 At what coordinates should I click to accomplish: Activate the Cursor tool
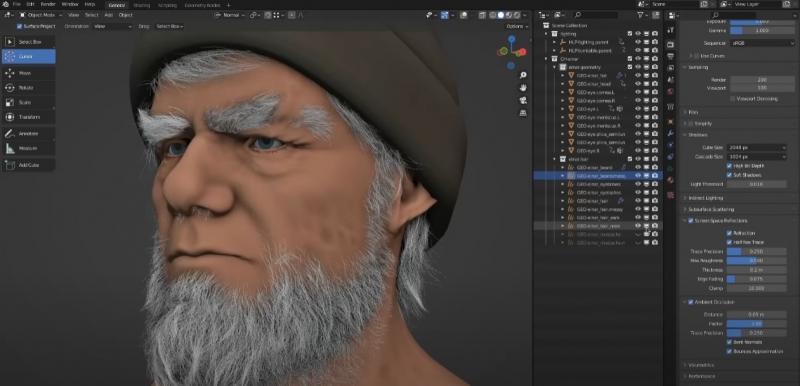pos(29,57)
